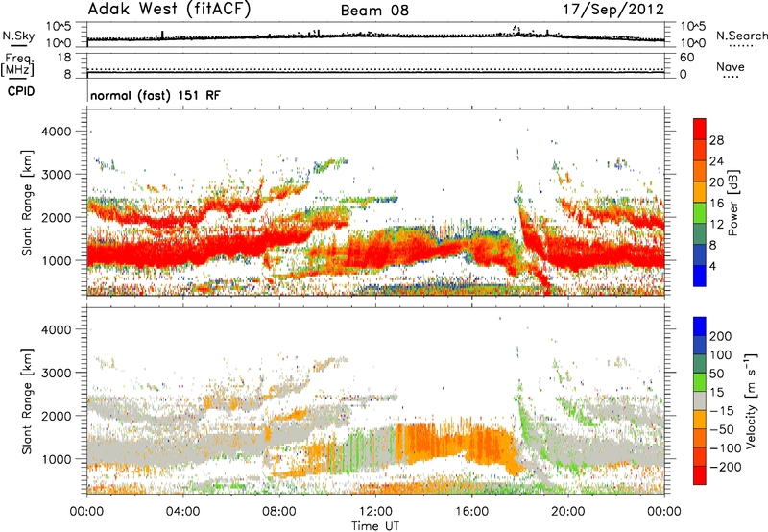Pick the gray segment of velocity colorbar
The width and height of the screenshot is (768, 532).
(x=700, y=400)
